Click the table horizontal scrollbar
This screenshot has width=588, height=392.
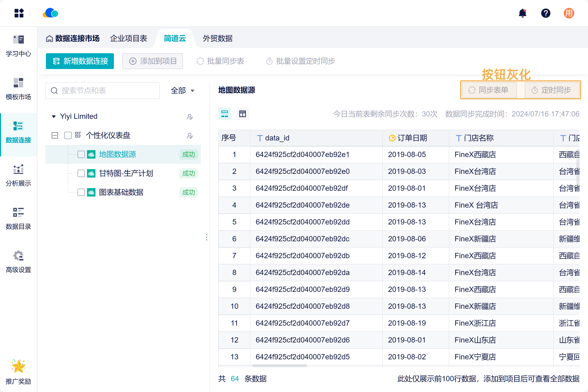279,366
